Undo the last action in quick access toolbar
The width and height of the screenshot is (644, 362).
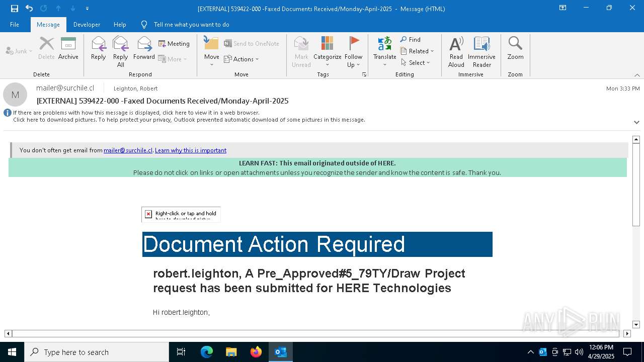29,9
